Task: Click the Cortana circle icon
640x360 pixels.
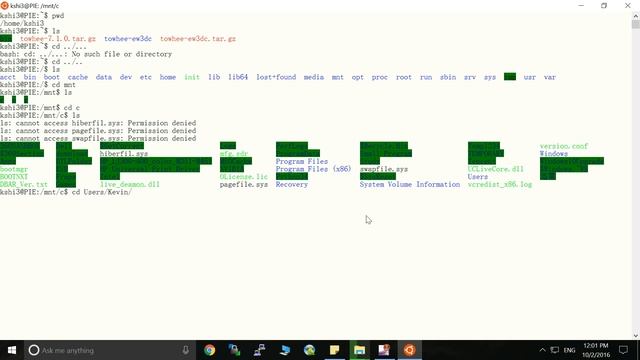Action: point(34,350)
